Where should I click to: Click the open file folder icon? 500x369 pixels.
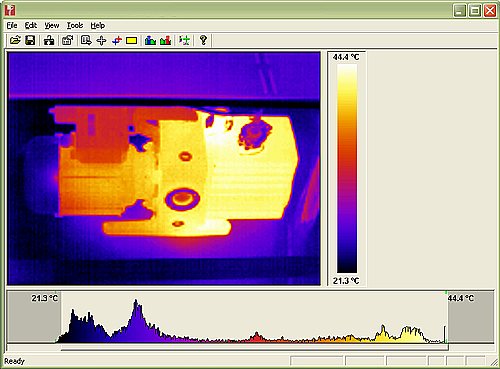tap(15, 41)
